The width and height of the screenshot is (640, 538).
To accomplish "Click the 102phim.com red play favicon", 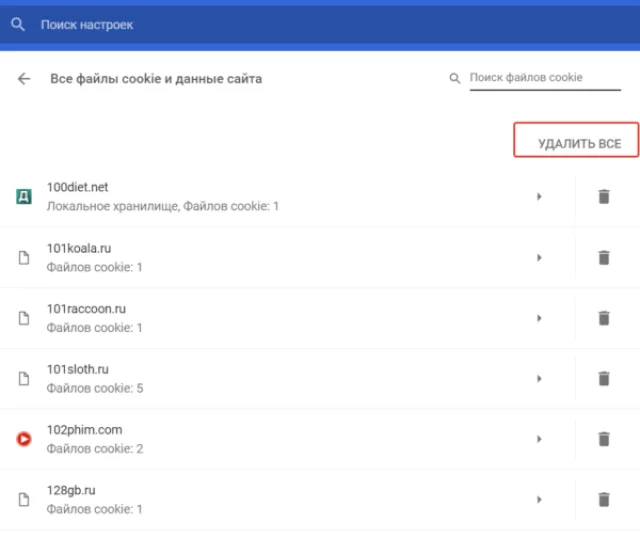I will pos(24,439).
